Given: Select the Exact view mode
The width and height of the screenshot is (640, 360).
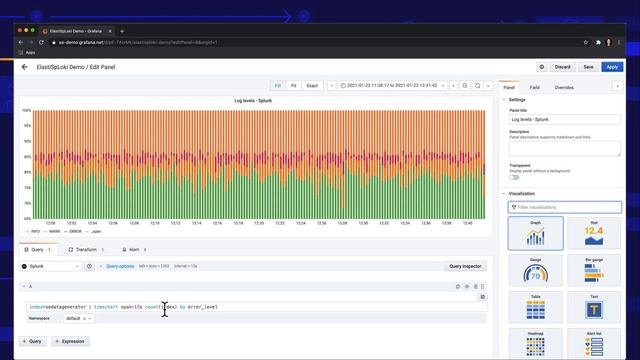Looking at the screenshot, I should [x=312, y=86].
